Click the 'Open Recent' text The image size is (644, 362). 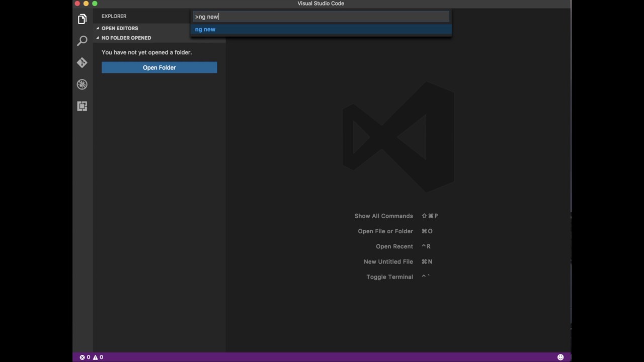(394, 246)
